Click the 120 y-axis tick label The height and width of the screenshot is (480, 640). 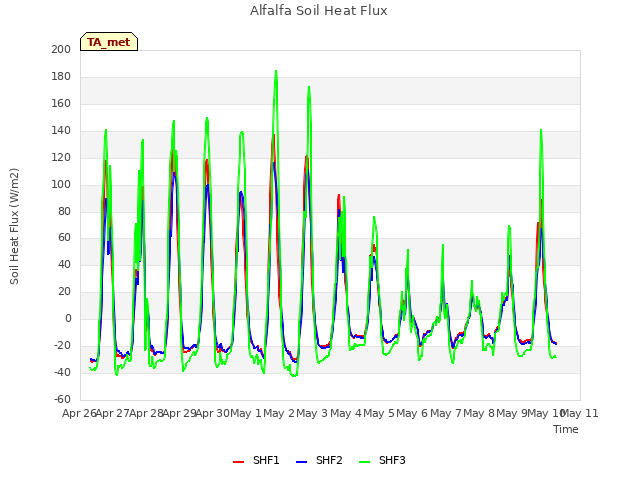click(61, 157)
